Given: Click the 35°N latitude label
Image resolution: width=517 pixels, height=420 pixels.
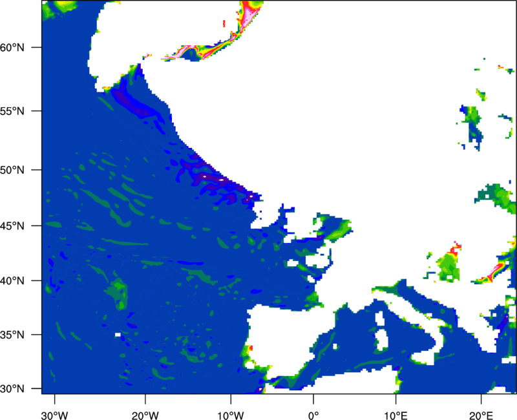Looking at the screenshot, I should tap(12, 335).
